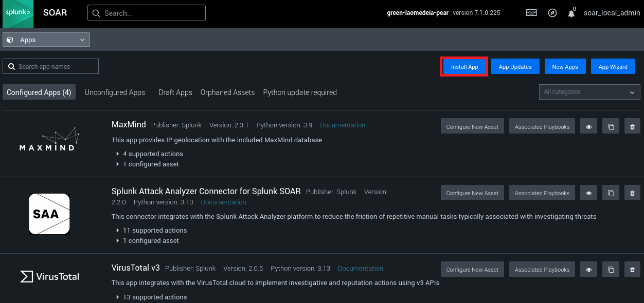Open the Apps navigation dropdown
Viewport: 644px width, 303px height.
pos(46,40)
